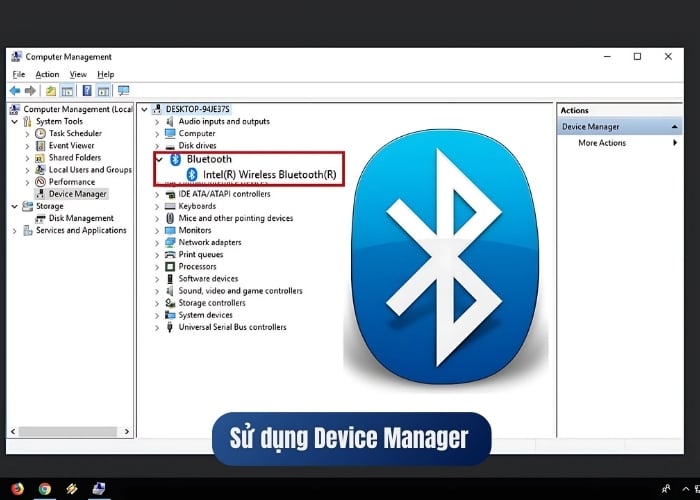Click the Performance monitor icon
The height and width of the screenshot is (500, 700).
tap(40, 182)
